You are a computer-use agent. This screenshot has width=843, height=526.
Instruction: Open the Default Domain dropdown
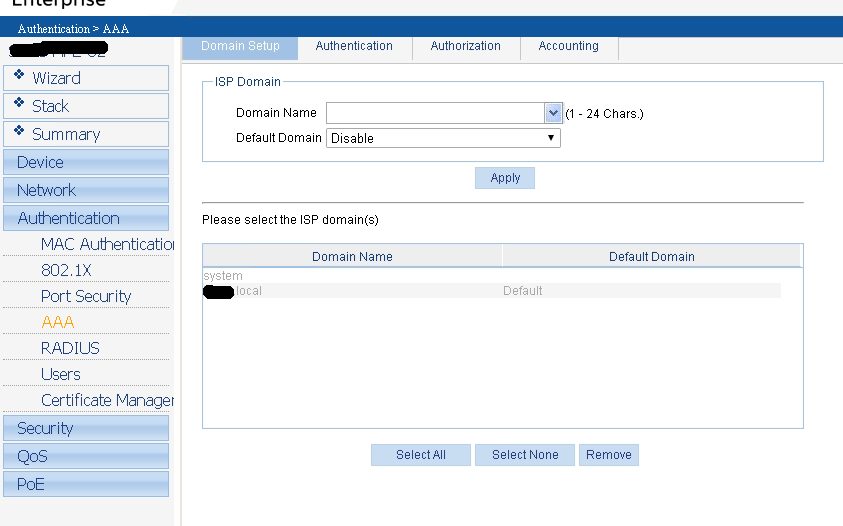click(x=443, y=138)
